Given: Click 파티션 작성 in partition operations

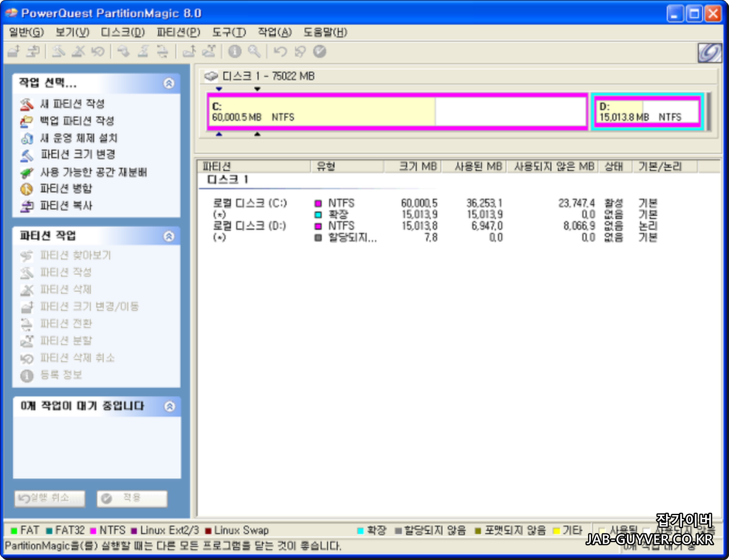Looking at the screenshot, I should [x=66, y=273].
